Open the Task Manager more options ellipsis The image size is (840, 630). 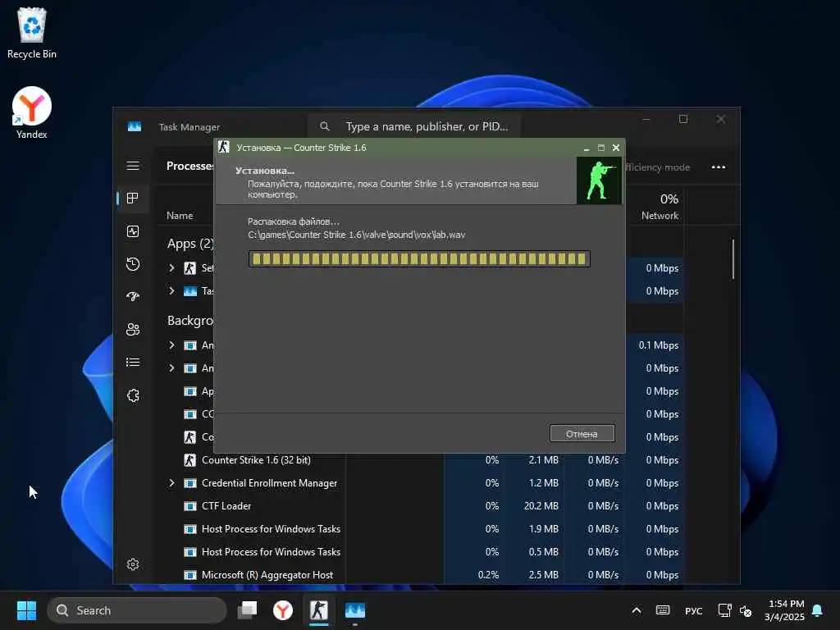pos(719,167)
